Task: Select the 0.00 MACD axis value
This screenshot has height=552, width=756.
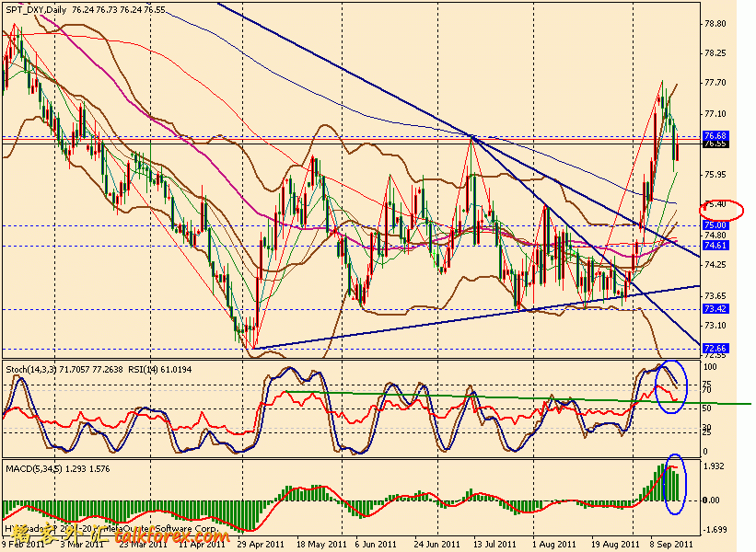Action: [x=712, y=500]
